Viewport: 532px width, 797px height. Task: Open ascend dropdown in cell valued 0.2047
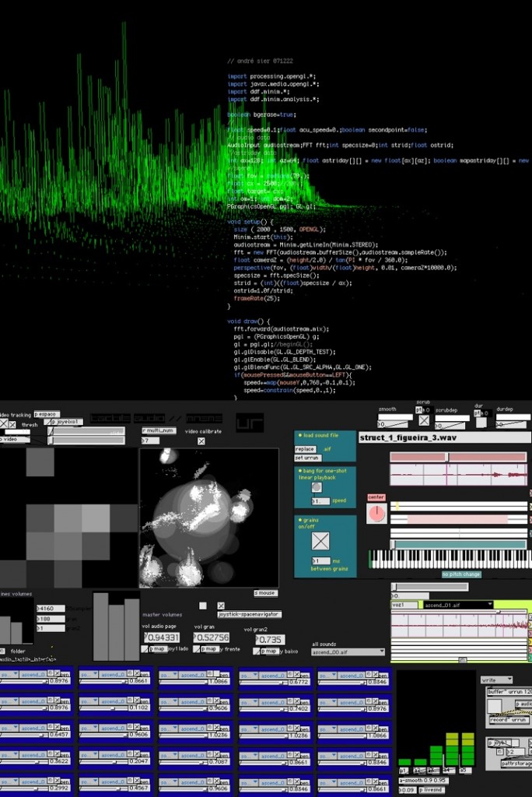coord(114,755)
